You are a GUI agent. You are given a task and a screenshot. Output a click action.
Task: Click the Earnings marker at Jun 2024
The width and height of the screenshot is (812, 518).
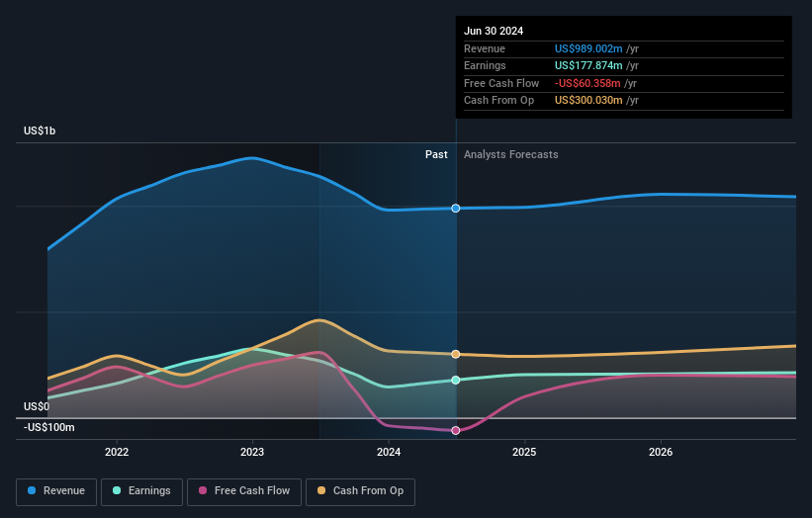tap(456, 380)
